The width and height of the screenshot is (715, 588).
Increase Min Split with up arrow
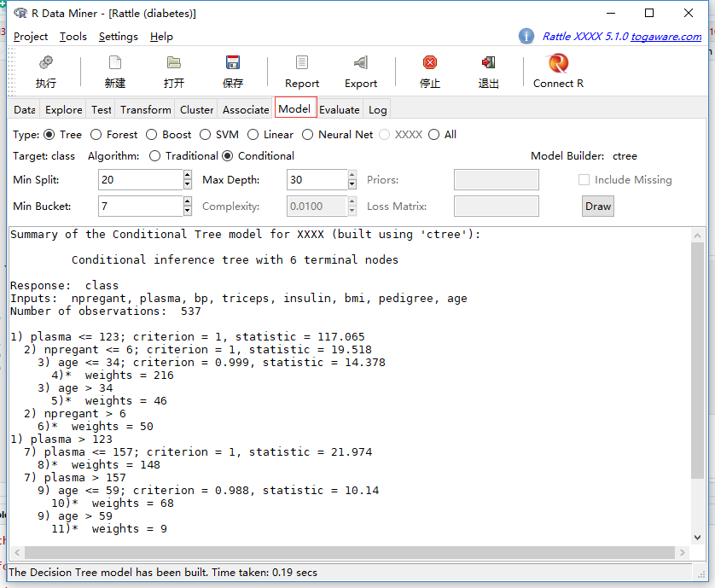click(188, 175)
